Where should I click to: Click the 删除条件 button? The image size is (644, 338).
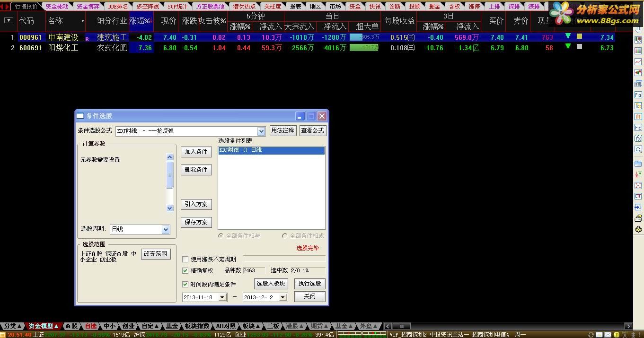(x=196, y=170)
